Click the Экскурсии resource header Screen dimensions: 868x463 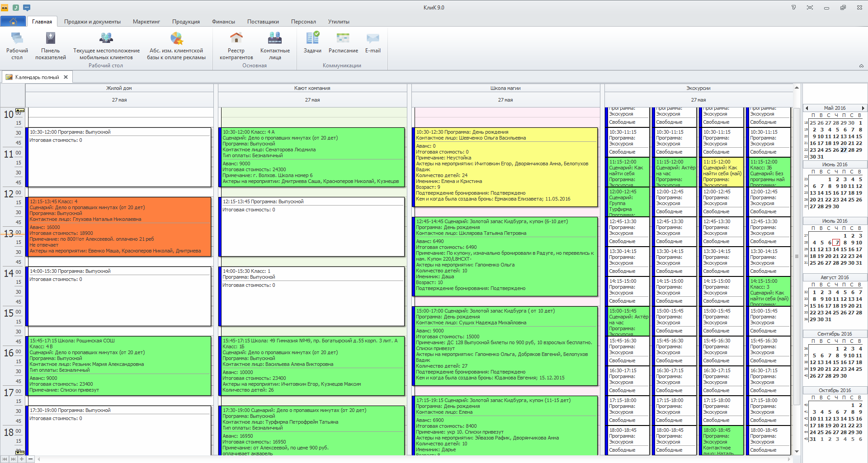pos(698,88)
